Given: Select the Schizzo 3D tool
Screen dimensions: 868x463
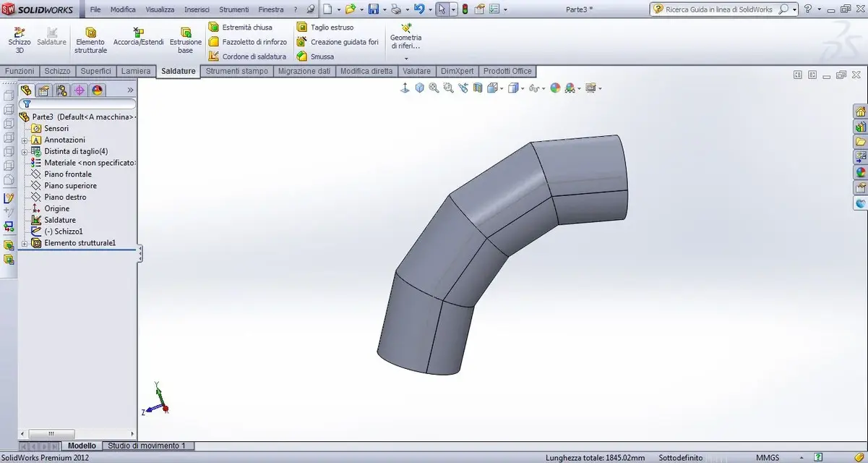Looking at the screenshot, I should point(20,39).
